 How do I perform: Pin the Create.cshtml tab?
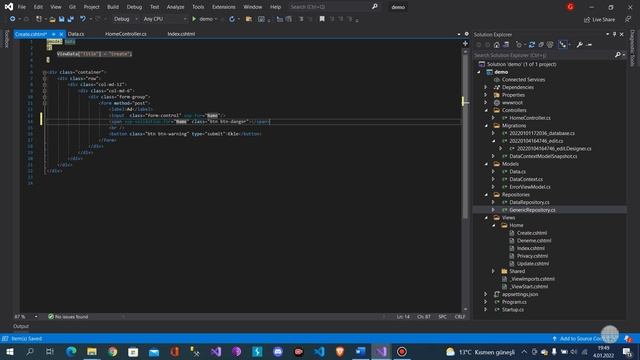(53, 34)
